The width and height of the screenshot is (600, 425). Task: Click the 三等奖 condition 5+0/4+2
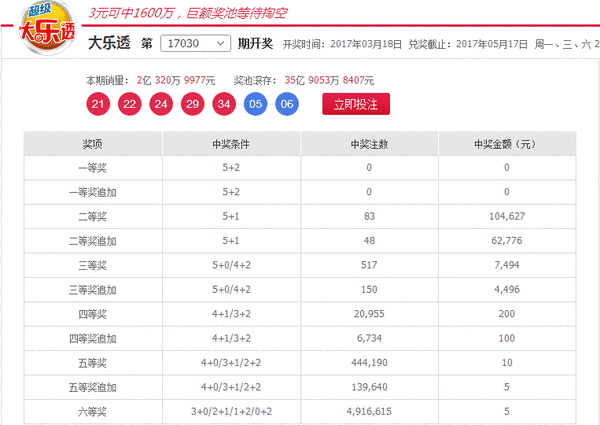tap(231, 265)
